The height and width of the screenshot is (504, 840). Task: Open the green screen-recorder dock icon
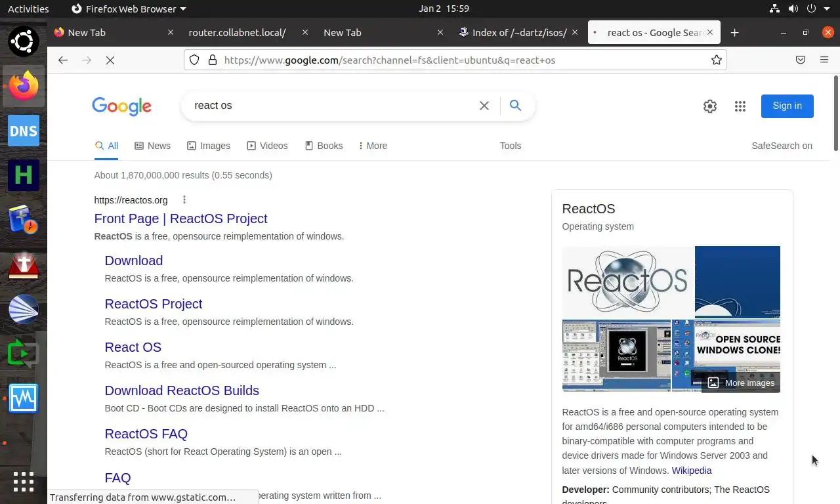[x=24, y=354]
